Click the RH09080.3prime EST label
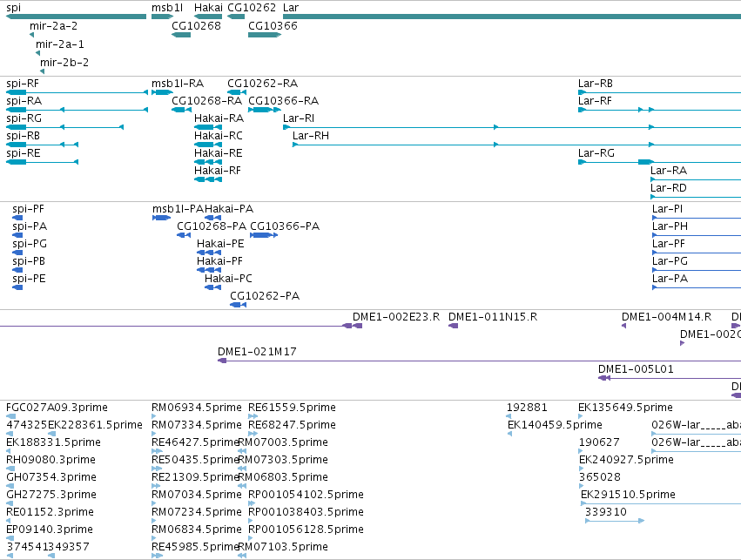The height and width of the screenshot is (560, 741). point(51,460)
